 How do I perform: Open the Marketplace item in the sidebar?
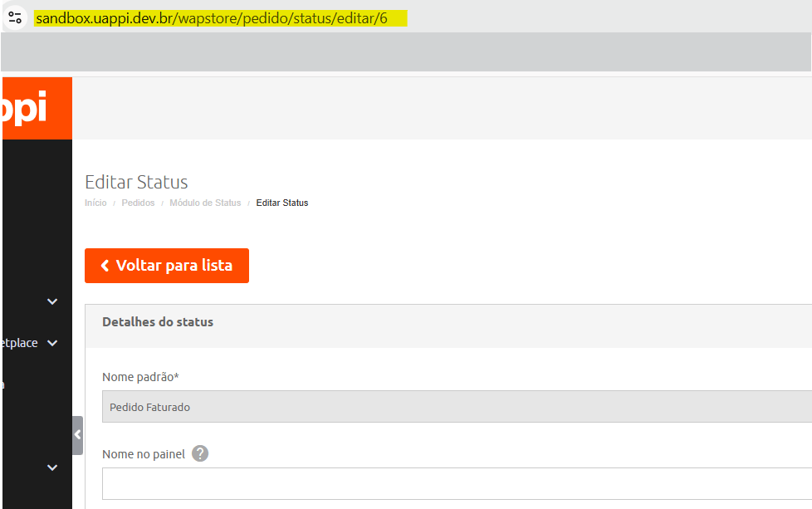point(20,343)
